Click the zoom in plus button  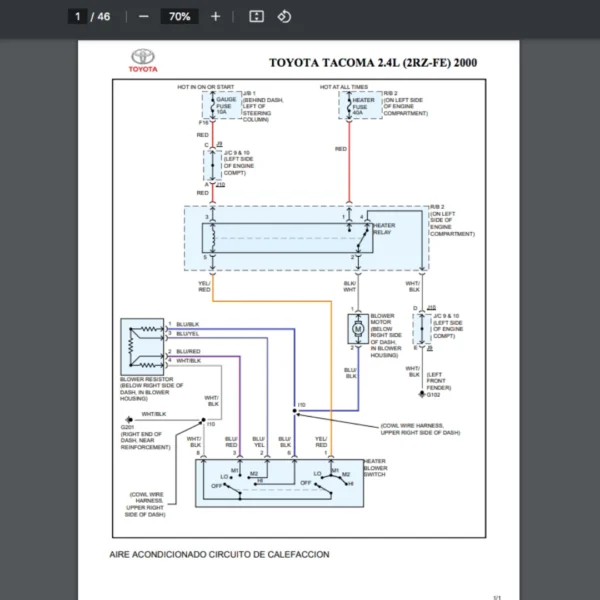[x=215, y=17]
